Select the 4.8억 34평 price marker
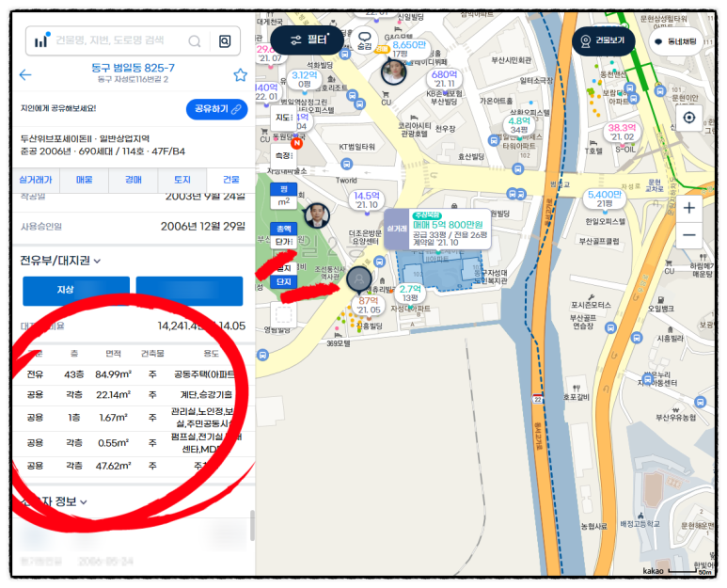This screenshot has width=727, height=588. [519, 125]
